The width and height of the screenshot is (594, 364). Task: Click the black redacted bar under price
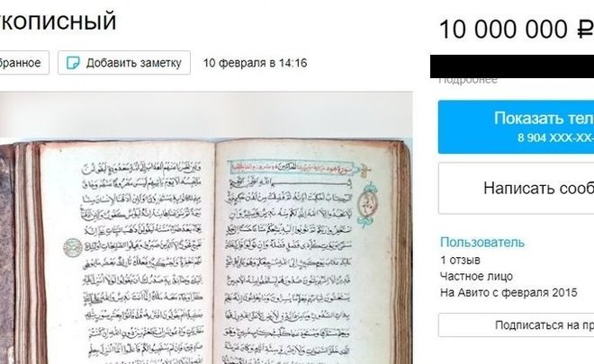(x=512, y=67)
